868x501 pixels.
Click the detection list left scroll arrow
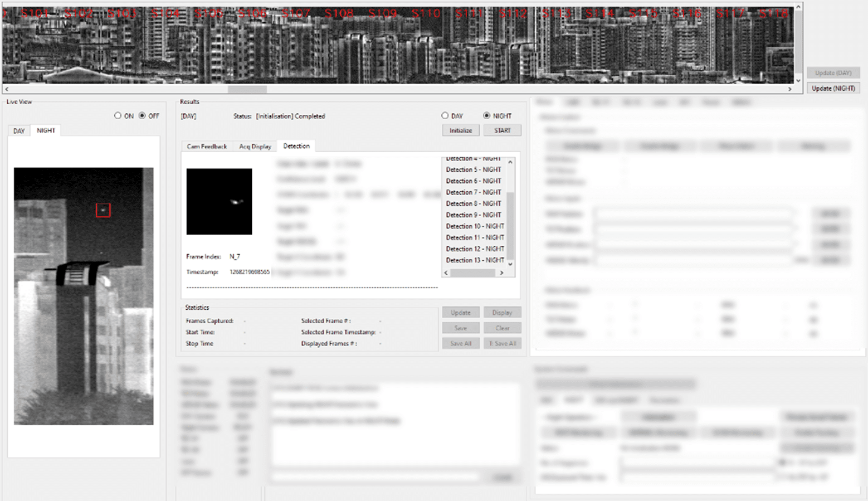coord(446,273)
